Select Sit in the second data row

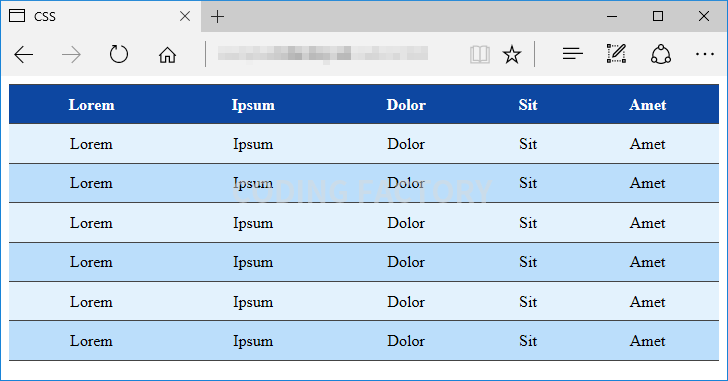528,183
